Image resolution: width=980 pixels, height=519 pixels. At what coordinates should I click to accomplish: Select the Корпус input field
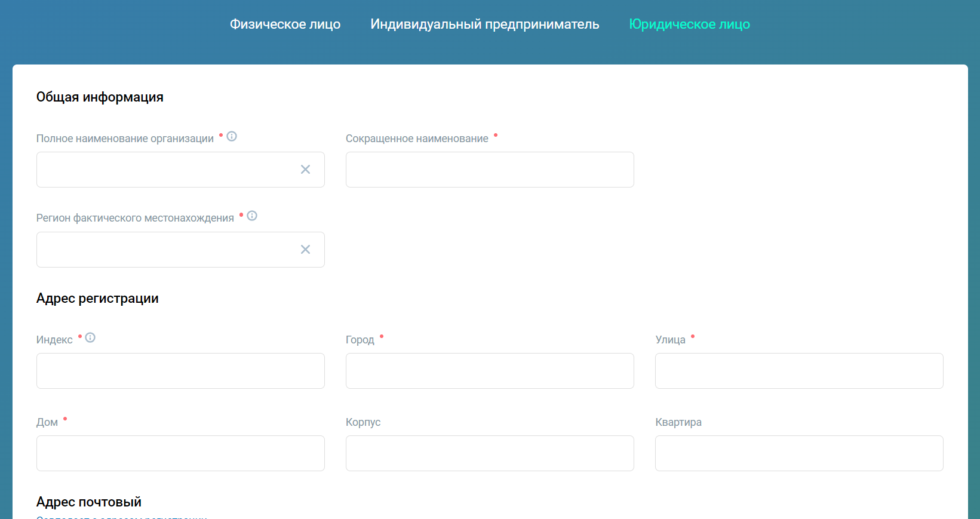(490, 453)
